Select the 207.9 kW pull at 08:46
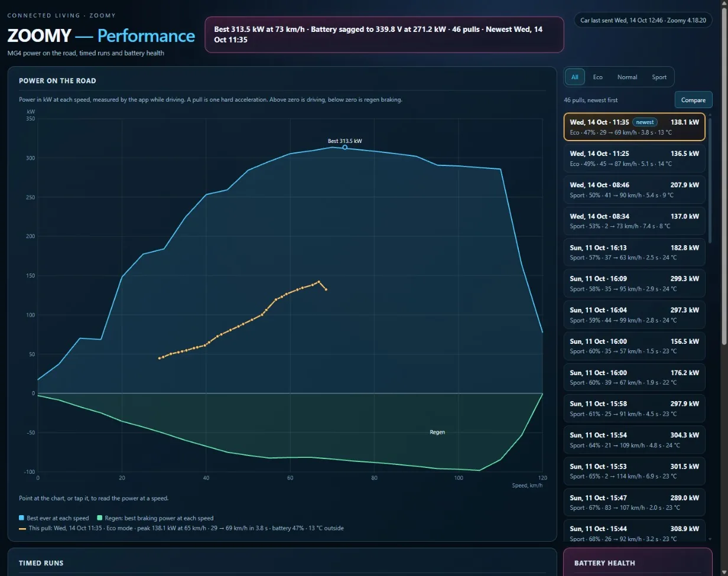 (x=634, y=190)
